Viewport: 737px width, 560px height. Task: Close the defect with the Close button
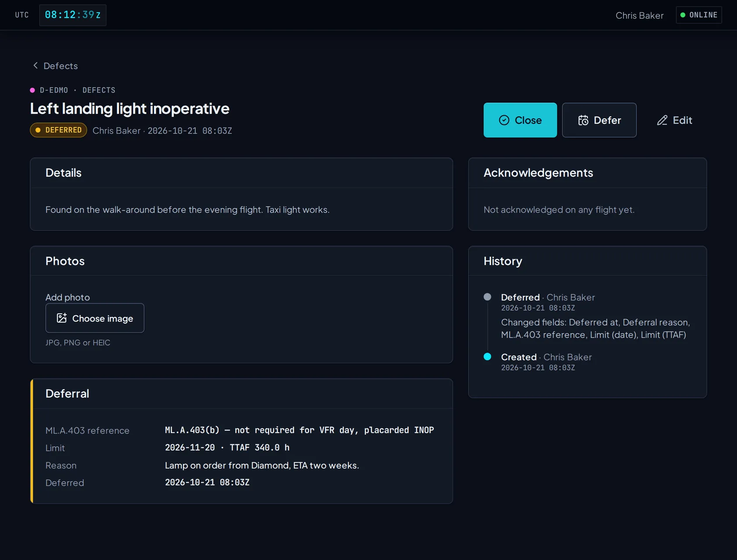[520, 120]
